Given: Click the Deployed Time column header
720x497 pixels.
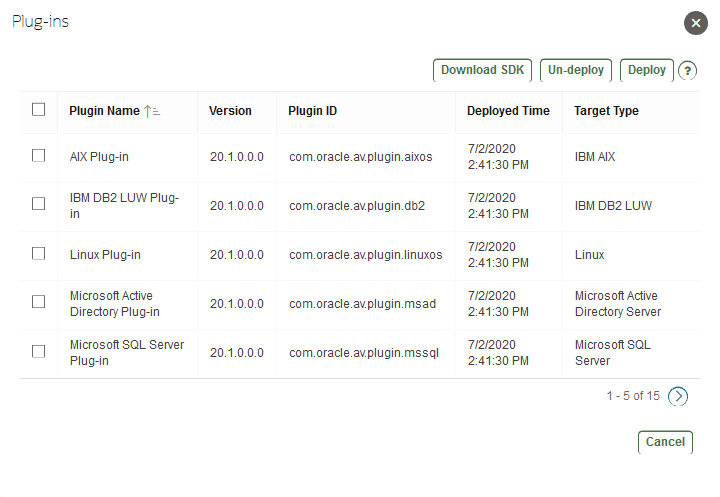Looking at the screenshot, I should 508,111.
